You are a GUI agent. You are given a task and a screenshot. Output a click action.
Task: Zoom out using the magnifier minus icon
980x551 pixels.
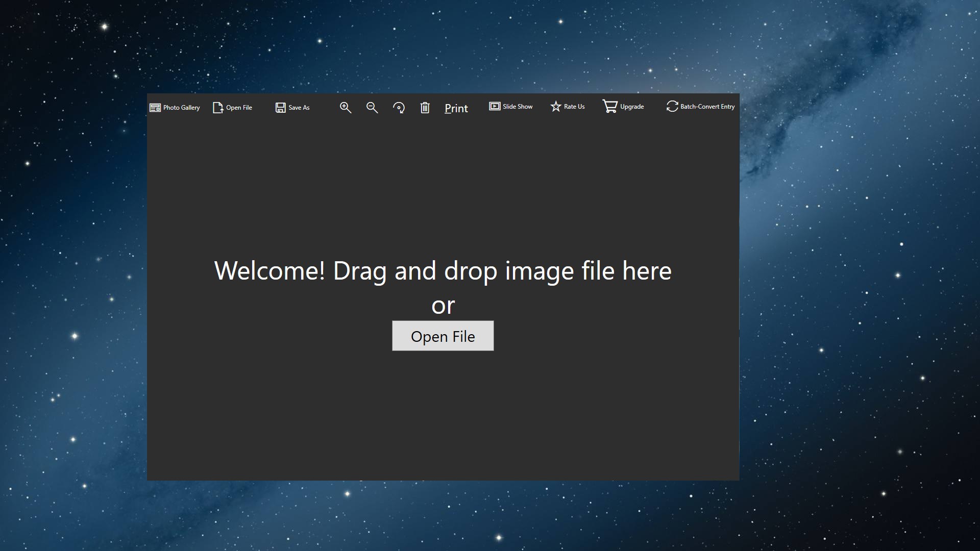click(x=372, y=107)
